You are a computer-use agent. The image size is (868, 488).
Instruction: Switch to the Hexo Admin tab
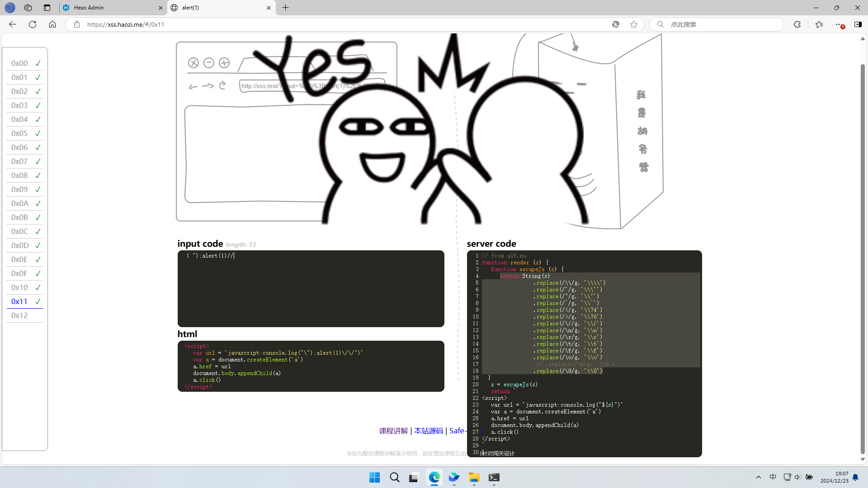click(113, 8)
